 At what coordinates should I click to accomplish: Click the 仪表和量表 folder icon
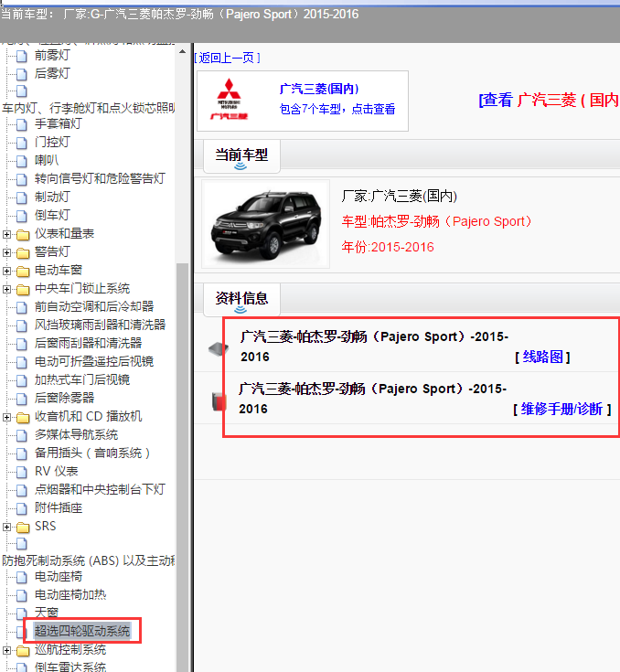[x=23, y=234]
